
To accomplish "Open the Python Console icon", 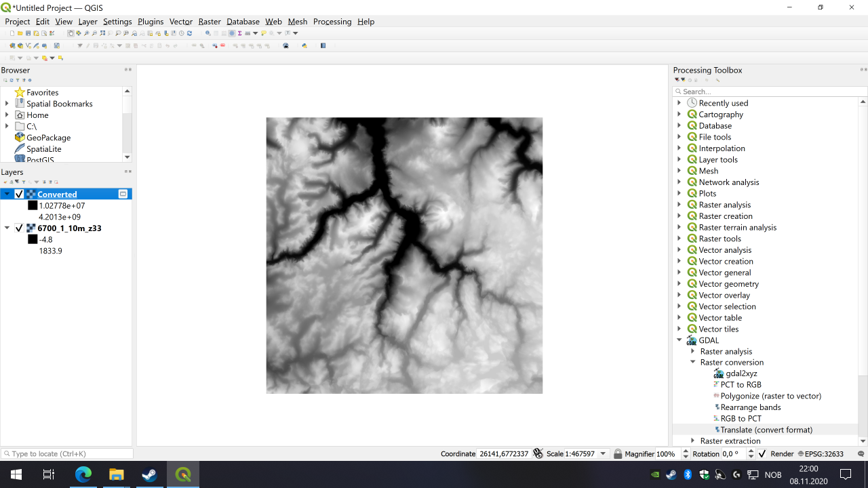I will click(x=304, y=46).
